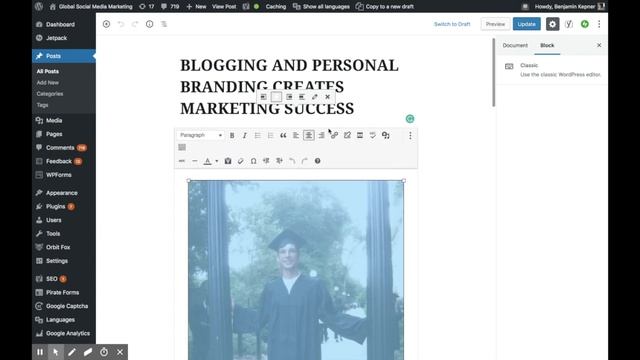
Task: Apply strikethrough formatting
Action: click(x=182, y=161)
